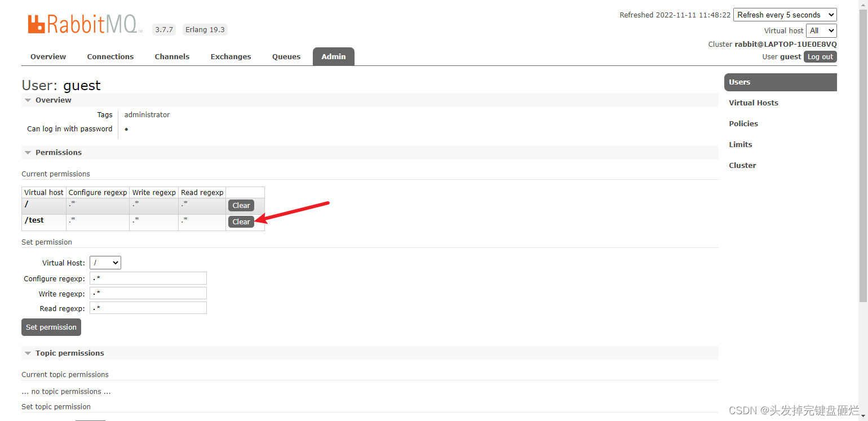Open Policies in the sidebar

[x=743, y=123]
